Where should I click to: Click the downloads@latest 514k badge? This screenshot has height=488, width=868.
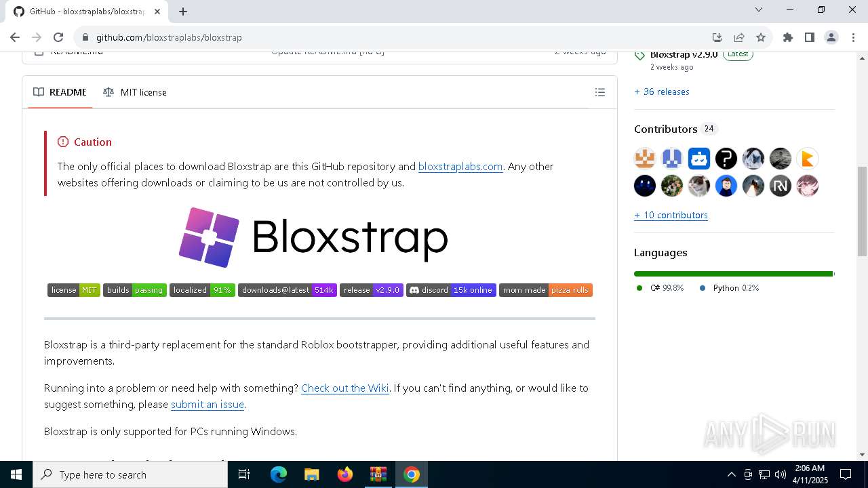pos(288,290)
